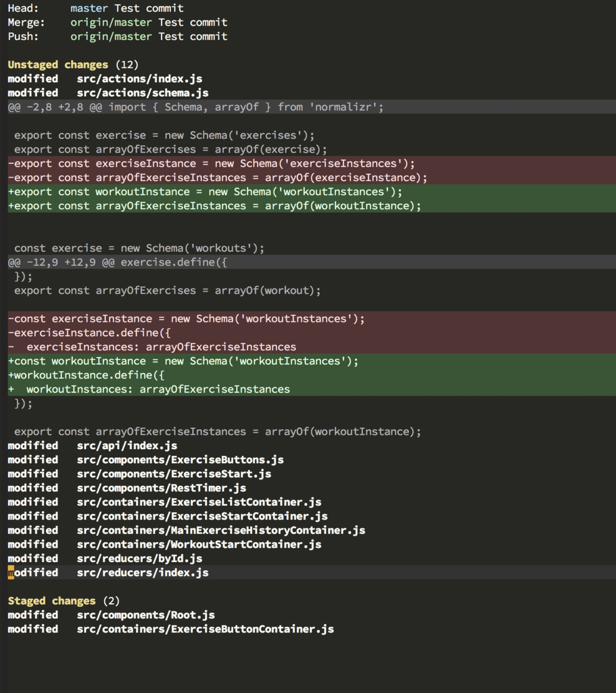Select modified src/components/RestTimer.js
616x693 pixels.
coord(161,488)
